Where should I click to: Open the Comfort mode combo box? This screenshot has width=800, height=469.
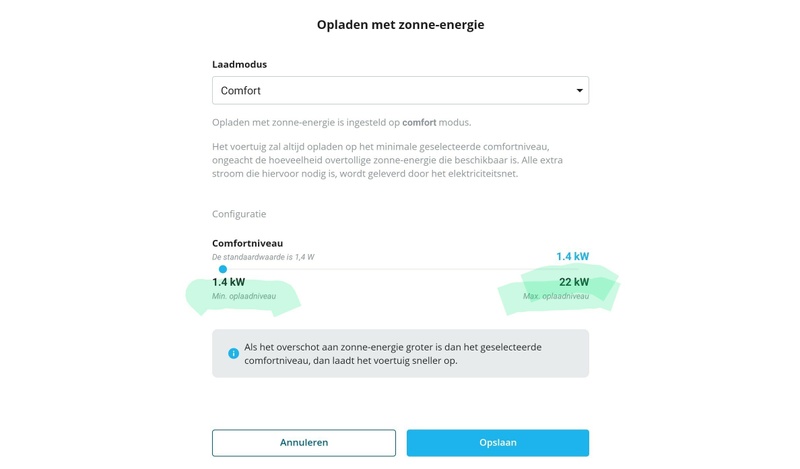[400, 91]
